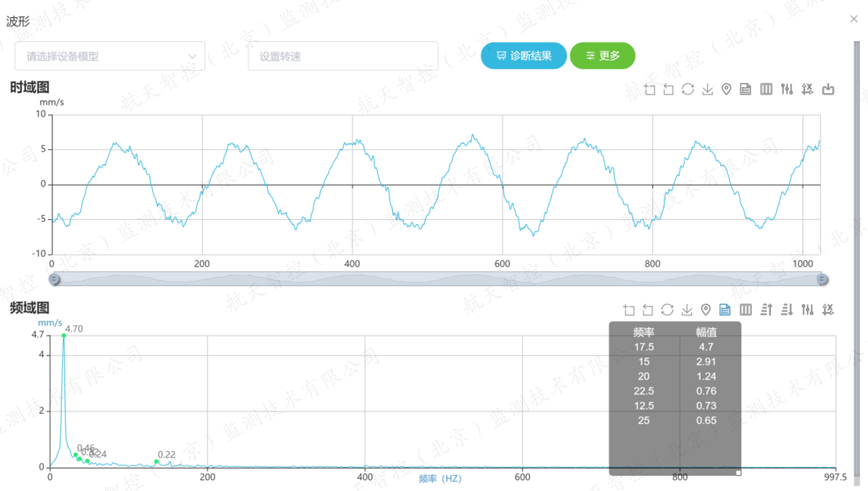Click download icon in 时域图 toolbar

(x=707, y=90)
